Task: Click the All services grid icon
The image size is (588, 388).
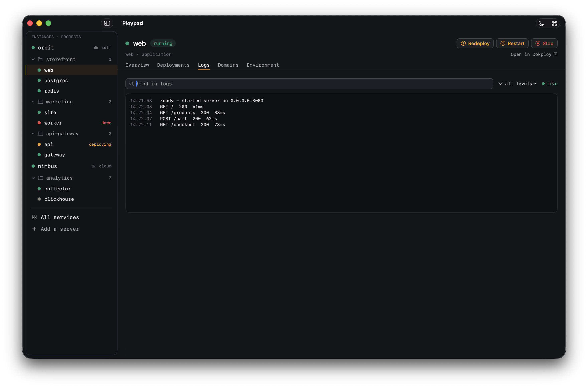Action: 34,217
